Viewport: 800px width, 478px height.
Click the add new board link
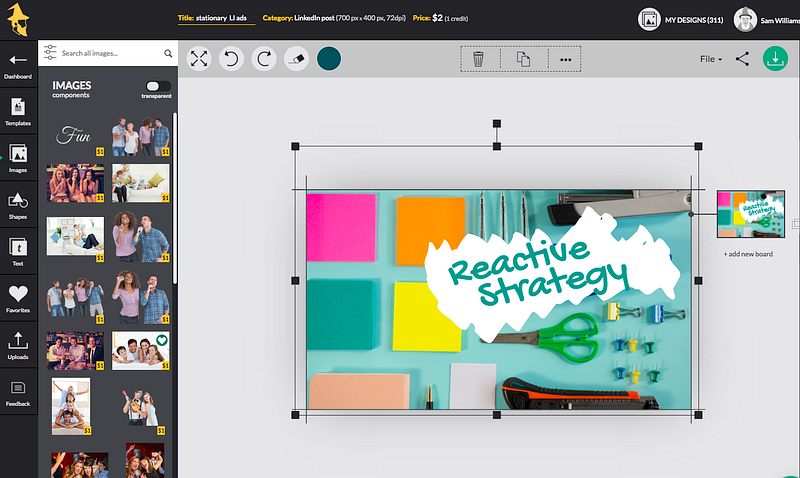pyautogui.click(x=748, y=255)
